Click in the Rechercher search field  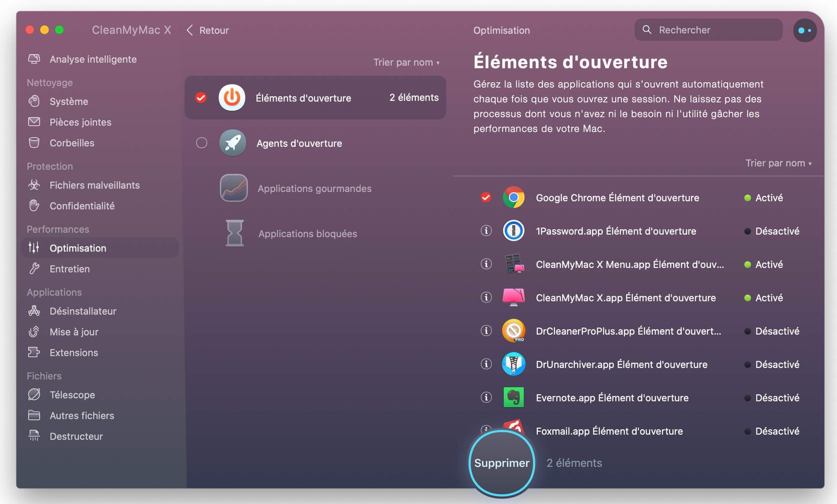708,30
